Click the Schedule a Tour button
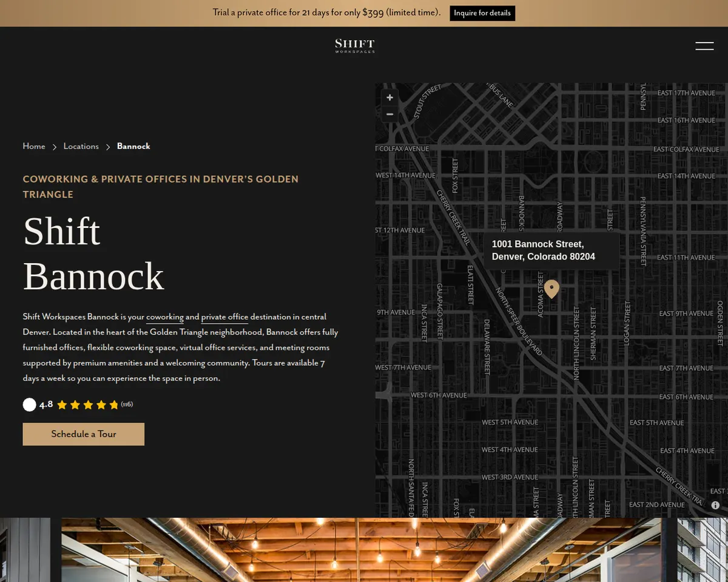 coord(84,434)
